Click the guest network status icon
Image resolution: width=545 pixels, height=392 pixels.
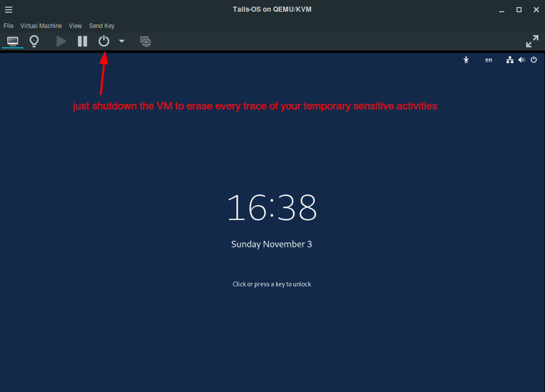coord(509,60)
